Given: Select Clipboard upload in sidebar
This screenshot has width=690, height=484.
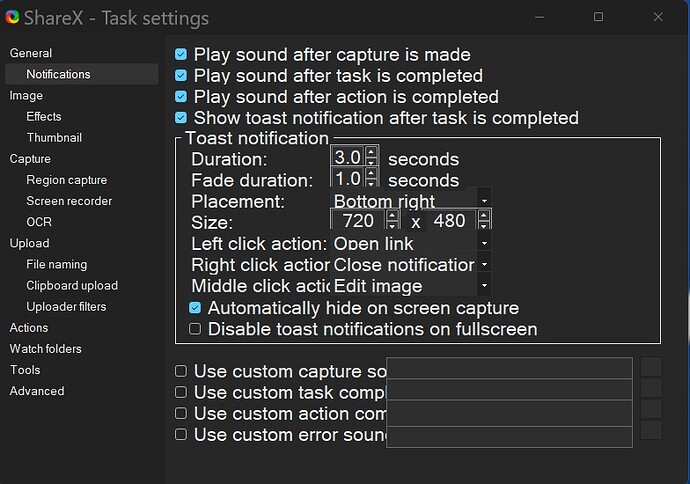Looking at the screenshot, I should tap(72, 286).
